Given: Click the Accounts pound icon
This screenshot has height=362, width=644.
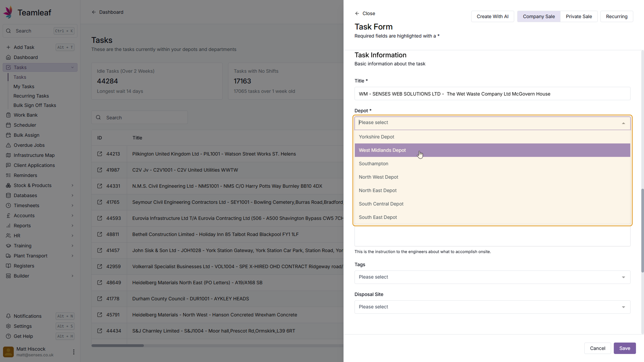Looking at the screenshot, I should click(8, 216).
